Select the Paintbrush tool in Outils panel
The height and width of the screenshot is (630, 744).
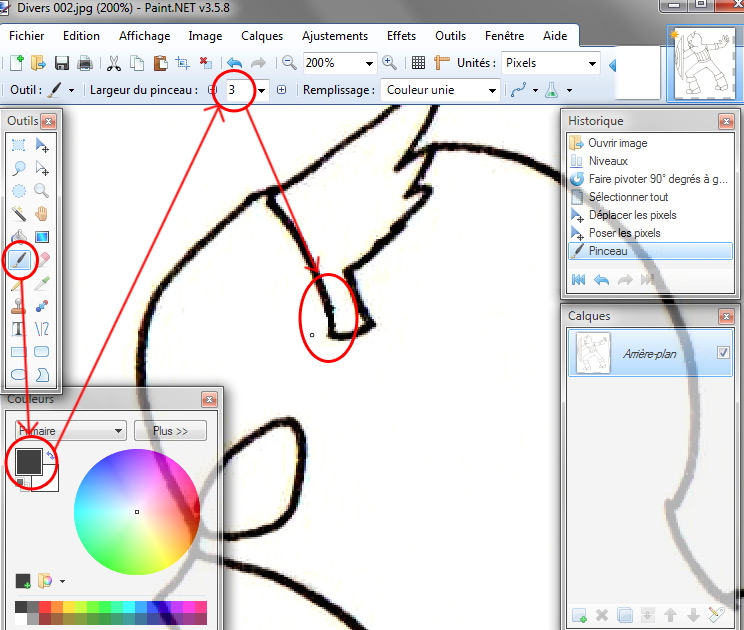pos(19,260)
